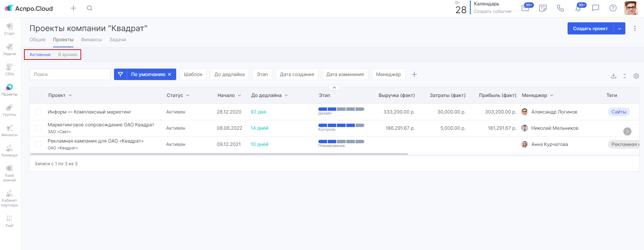Sort by the Начало column
This screenshot has height=250, width=644.
tap(229, 95)
